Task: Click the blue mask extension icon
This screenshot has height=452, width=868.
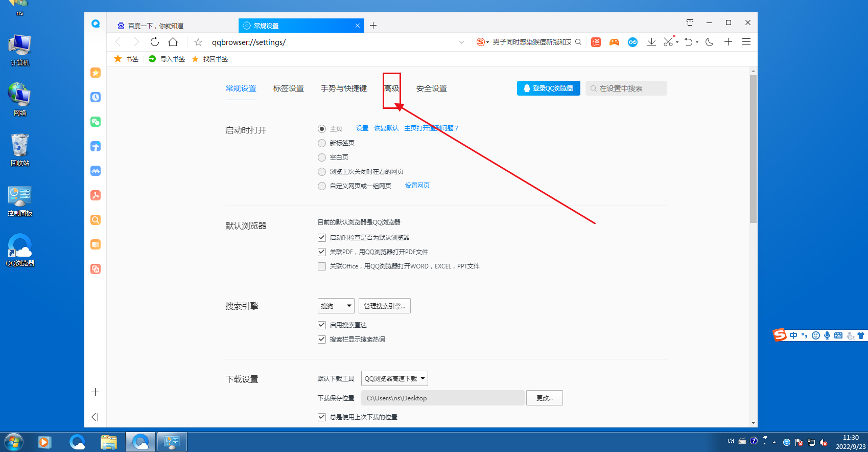Action: [x=632, y=42]
